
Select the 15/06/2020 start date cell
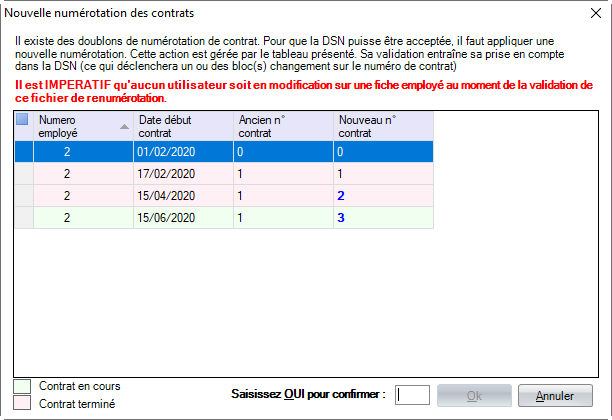pyautogui.click(x=182, y=216)
